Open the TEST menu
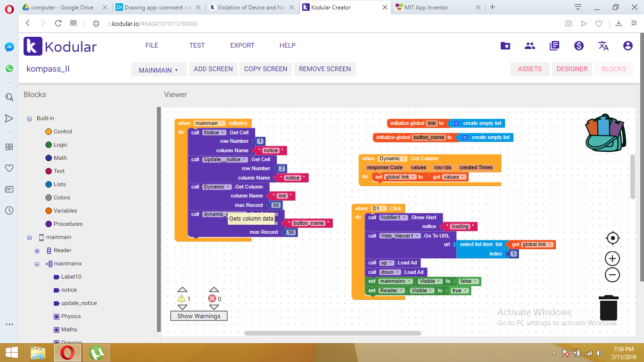644x362 pixels. 197,45
